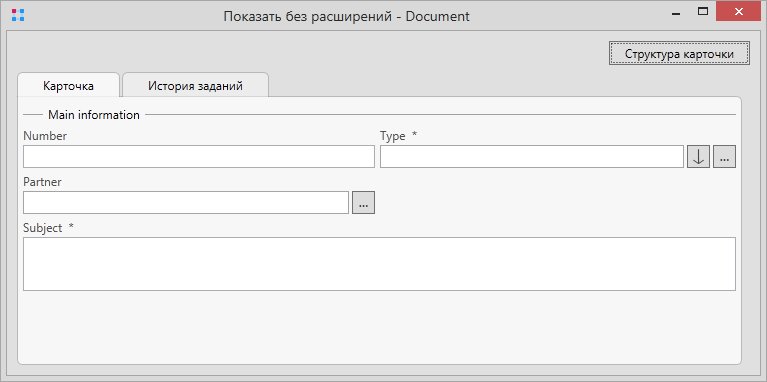Click the Partner field label
Screen dimensions: 767x382
[43, 182]
